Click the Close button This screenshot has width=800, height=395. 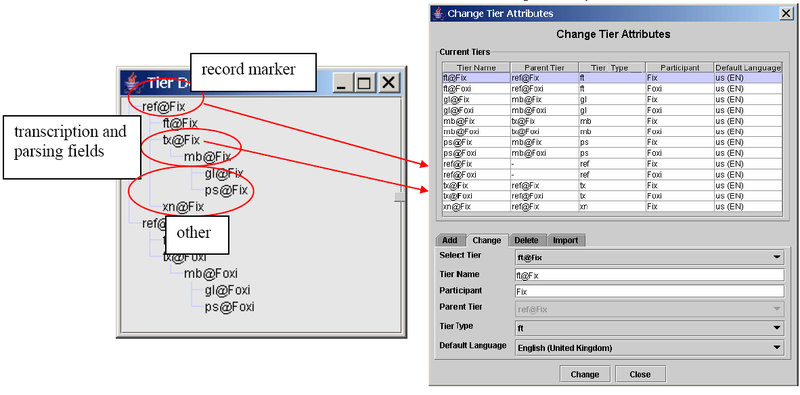(x=640, y=374)
